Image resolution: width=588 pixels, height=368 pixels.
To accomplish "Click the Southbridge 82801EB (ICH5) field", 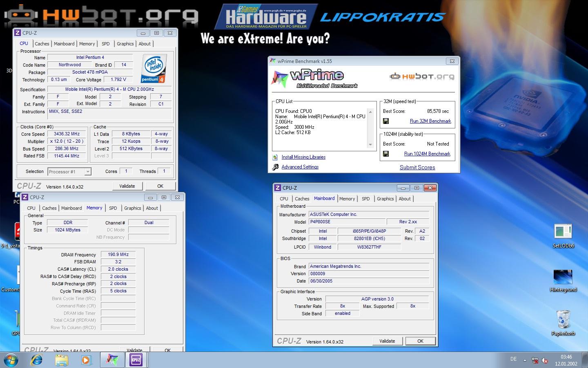I will [x=369, y=238].
